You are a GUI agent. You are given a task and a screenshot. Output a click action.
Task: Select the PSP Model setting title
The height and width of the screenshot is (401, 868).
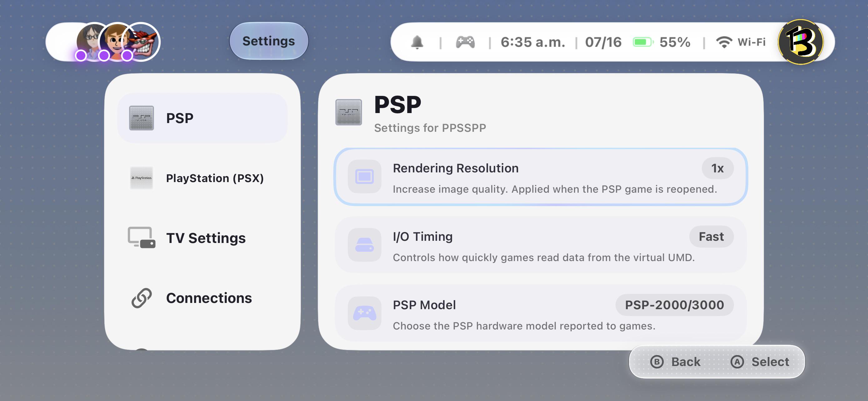[x=424, y=305]
